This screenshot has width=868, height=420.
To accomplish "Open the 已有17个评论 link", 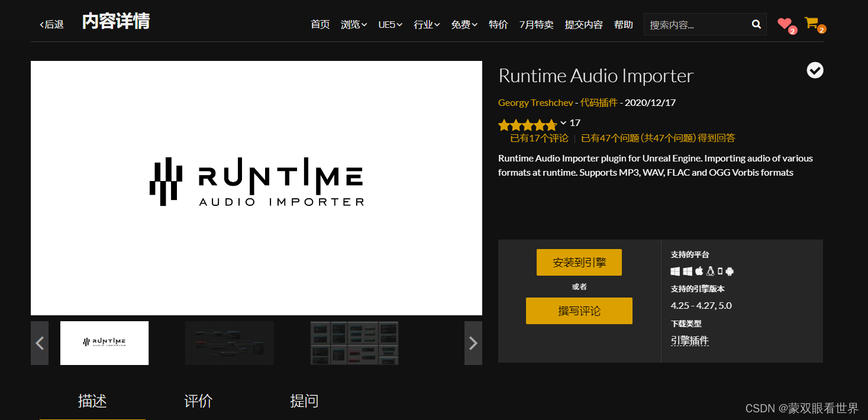I will [x=539, y=138].
